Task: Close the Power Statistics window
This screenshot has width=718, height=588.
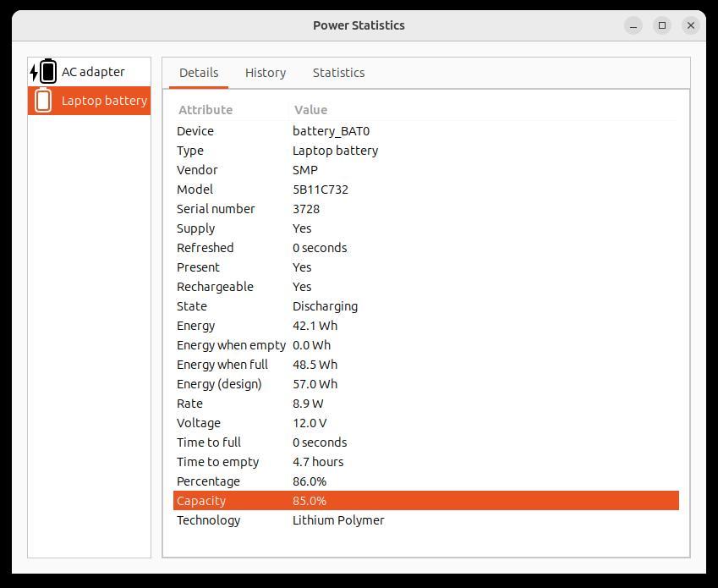Action: pos(691,25)
